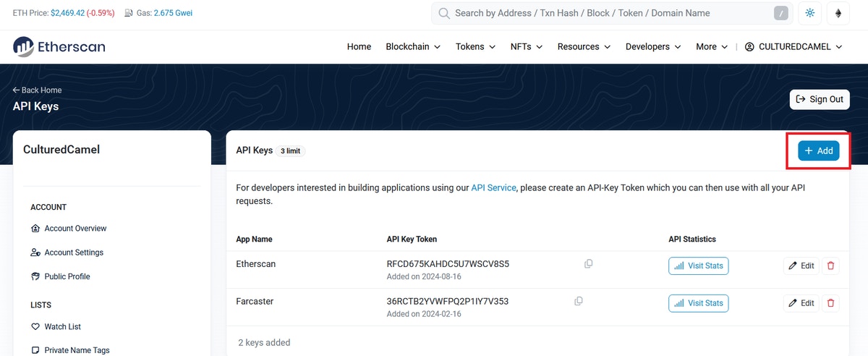The image size is (868, 356).
Task: Open Watch List in sidebar
Action: coord(56,327)
